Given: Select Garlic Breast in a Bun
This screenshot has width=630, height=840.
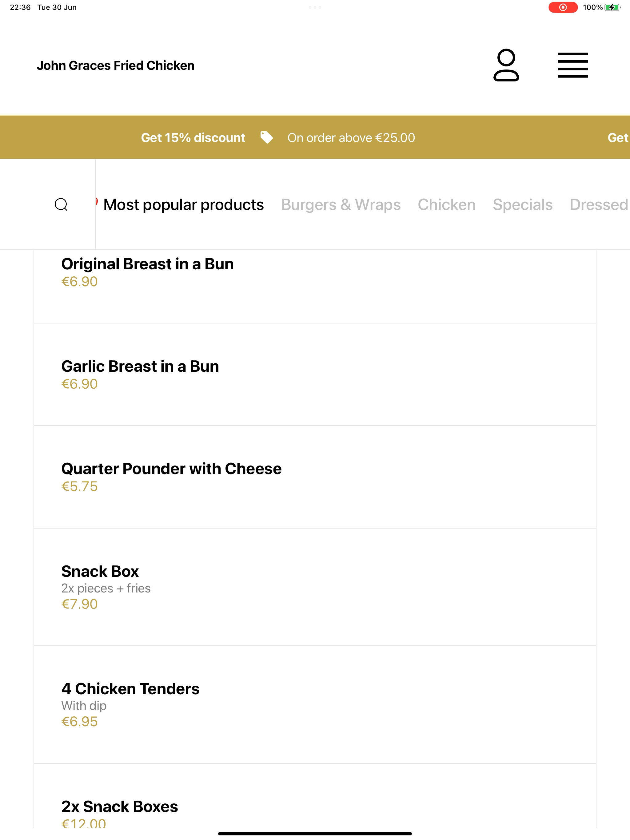Looking at the screenshot, I should (315, 374).
